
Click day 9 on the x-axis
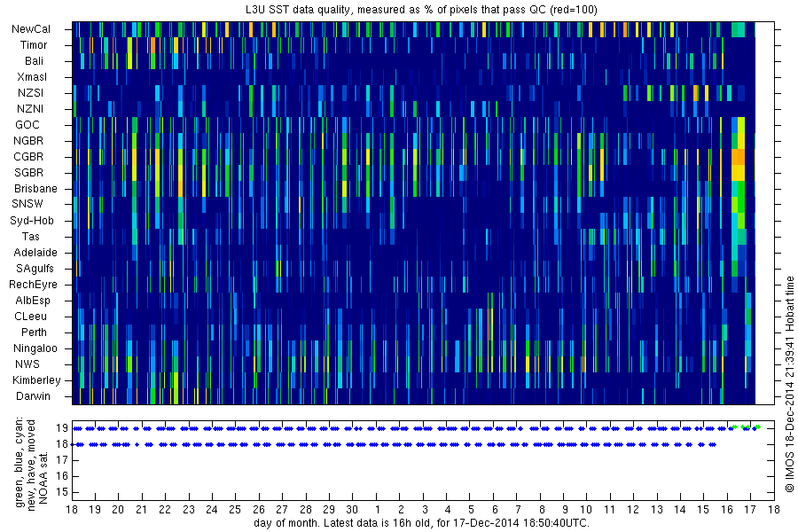pyautogui.click(x=565, y=510)
